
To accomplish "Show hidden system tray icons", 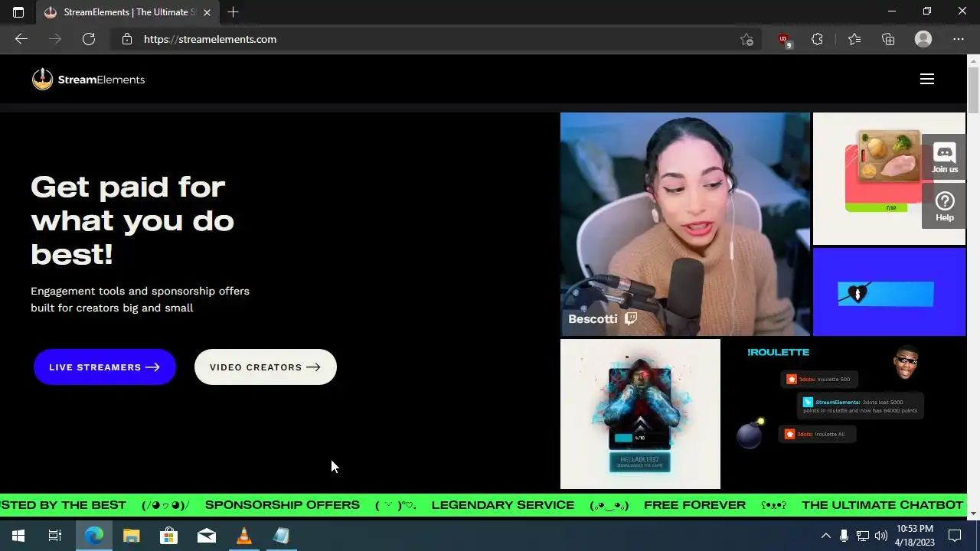I will (x=825, y=536).
